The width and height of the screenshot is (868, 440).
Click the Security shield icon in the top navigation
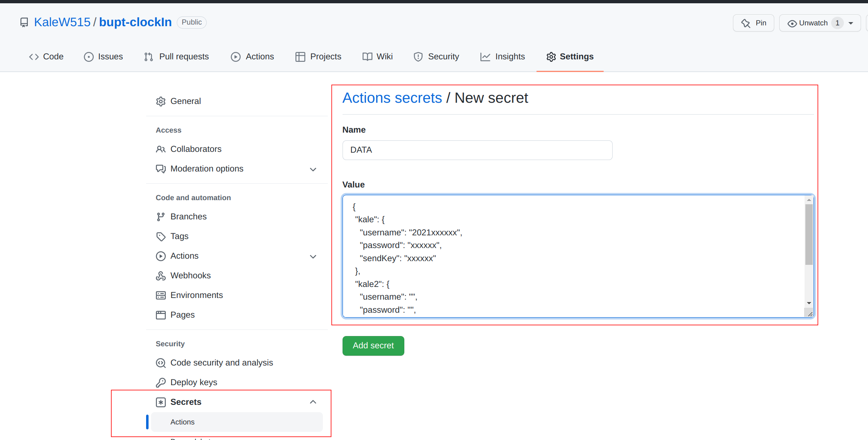(x=418, y=57)
